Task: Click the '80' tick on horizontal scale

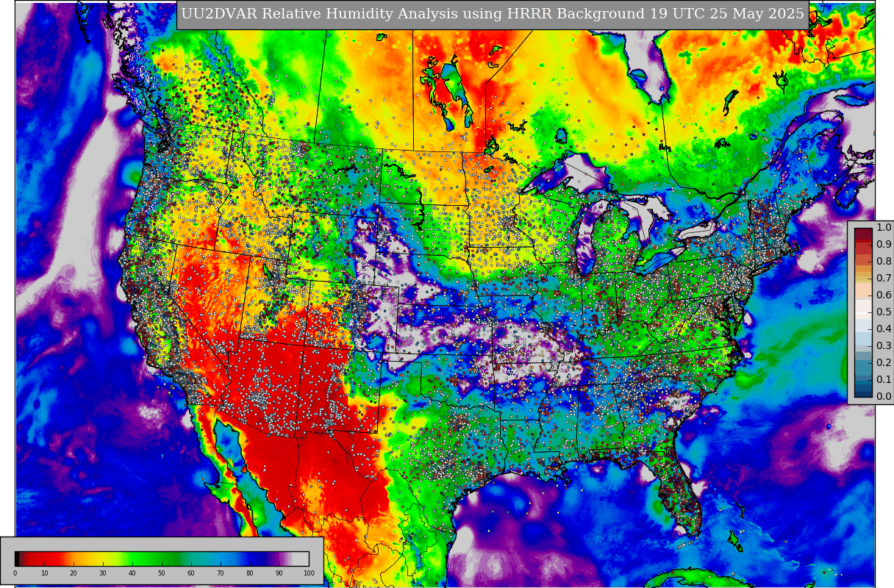Action: coord(250,573)
